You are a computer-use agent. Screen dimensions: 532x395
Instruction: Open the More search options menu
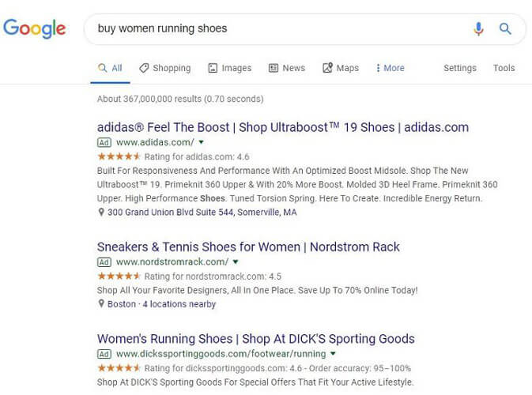point(390,68)
